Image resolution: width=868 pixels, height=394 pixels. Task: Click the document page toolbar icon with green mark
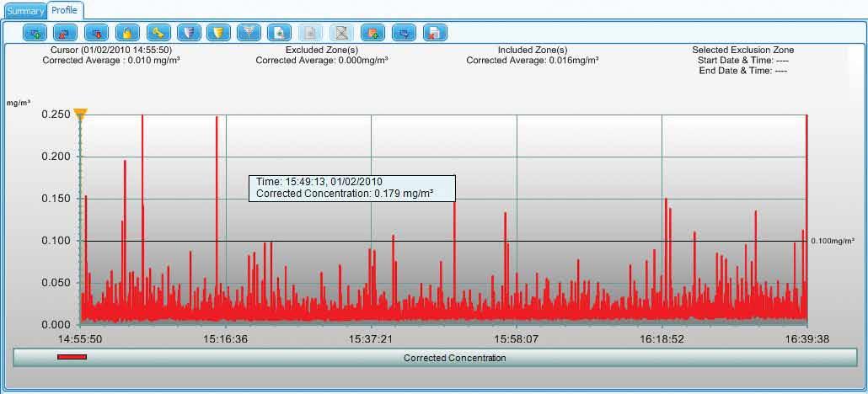(x=280, y=33)
